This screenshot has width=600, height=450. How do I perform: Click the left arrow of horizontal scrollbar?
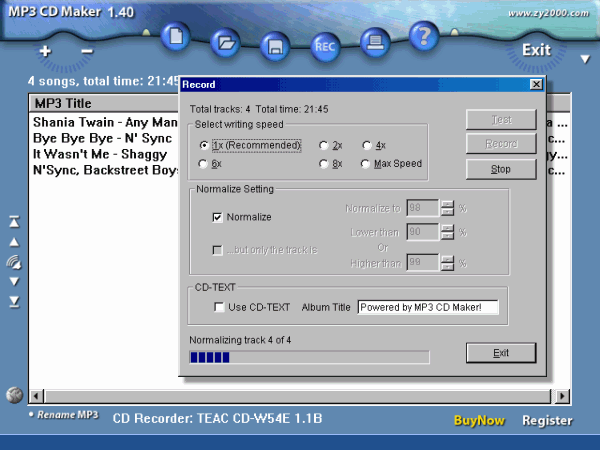(x=37, y=396)
